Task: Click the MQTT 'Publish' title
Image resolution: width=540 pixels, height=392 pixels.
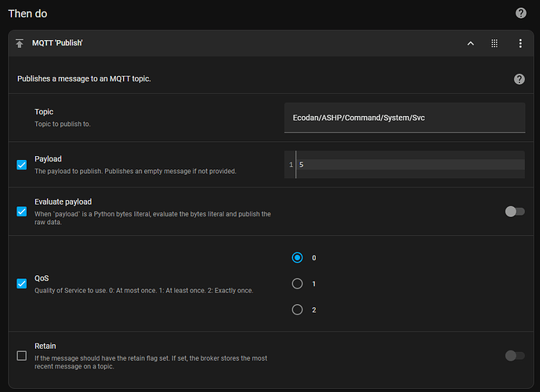Action: [57, 43]
